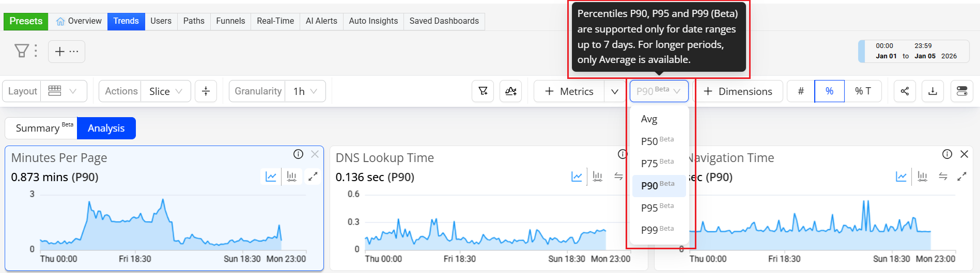This screenshot has width=980, height=273.
Task: Expand the Minutes Per Page chart fullscreen
Action: 313,176
